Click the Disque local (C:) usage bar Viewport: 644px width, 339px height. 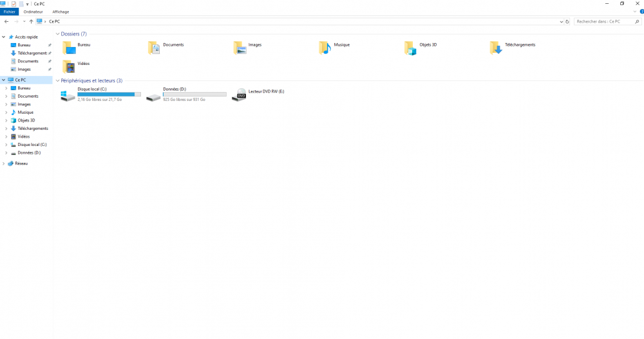(x=109, y=95)
